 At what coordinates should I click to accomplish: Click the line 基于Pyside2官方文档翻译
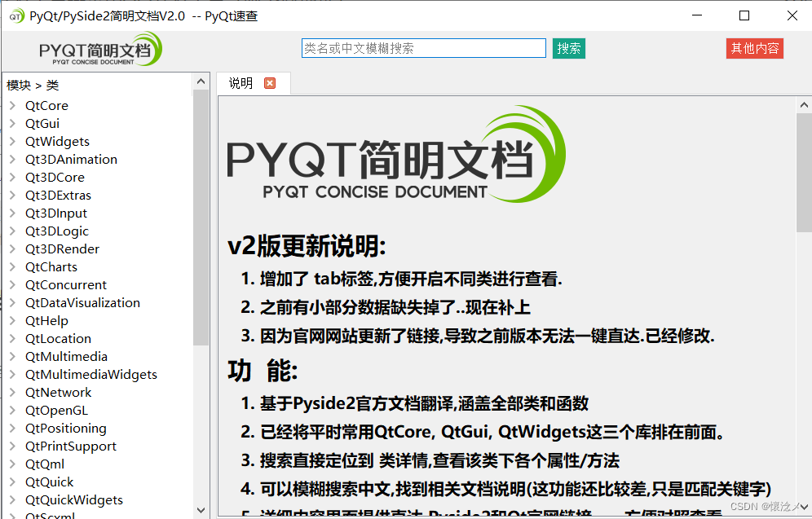(x=414, y=403)
